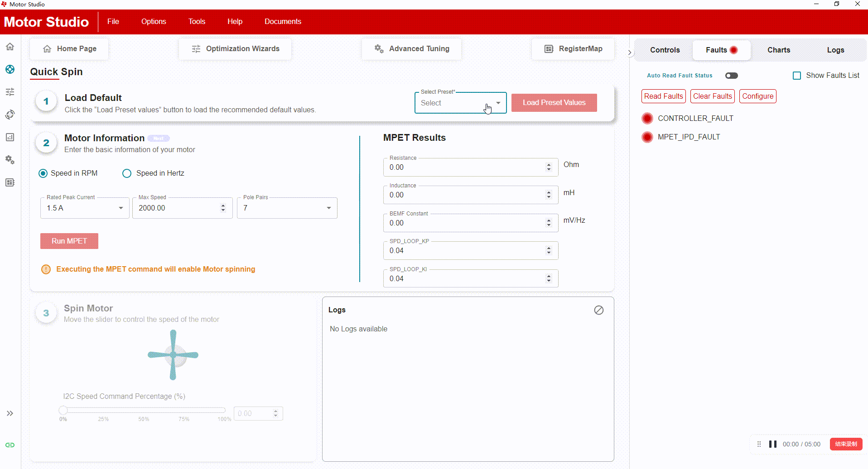Open the gears sidebar icon
The width and height of the screenshot is (868, 469).
(x=10, y=160)
